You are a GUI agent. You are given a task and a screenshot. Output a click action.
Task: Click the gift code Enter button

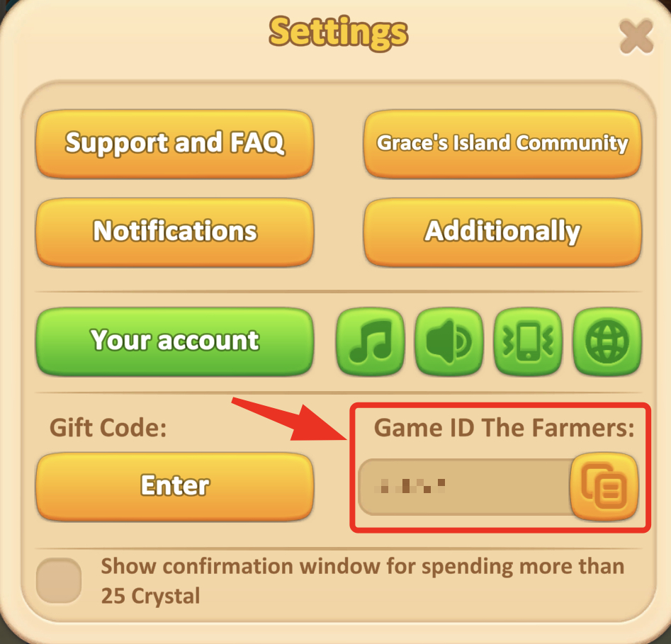[x=174, y=487]
